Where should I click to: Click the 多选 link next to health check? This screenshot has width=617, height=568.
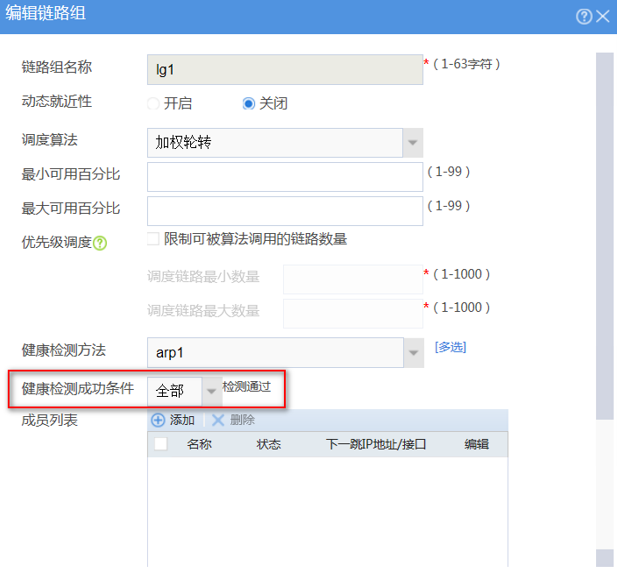click(x=450, y=348)
